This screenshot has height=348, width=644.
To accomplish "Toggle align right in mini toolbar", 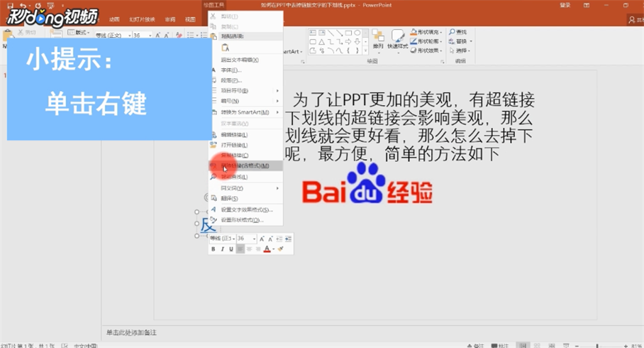I will coord(258,249).
